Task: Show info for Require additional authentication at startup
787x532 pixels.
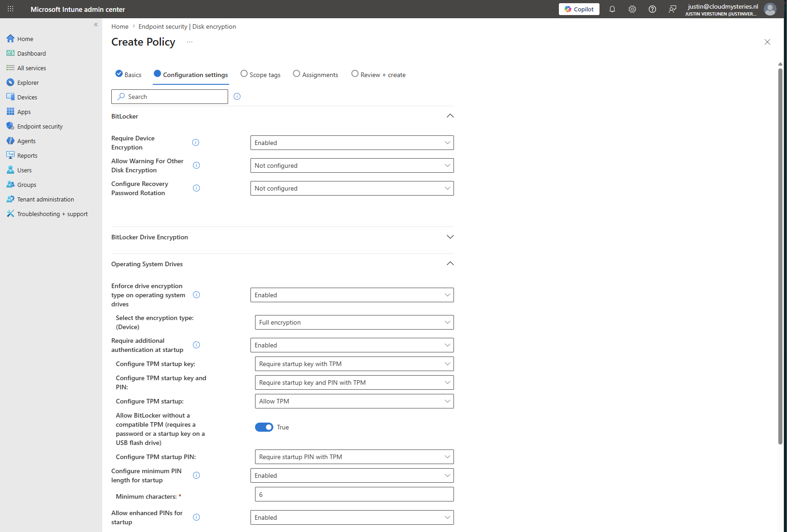Action: click(197, 345)
